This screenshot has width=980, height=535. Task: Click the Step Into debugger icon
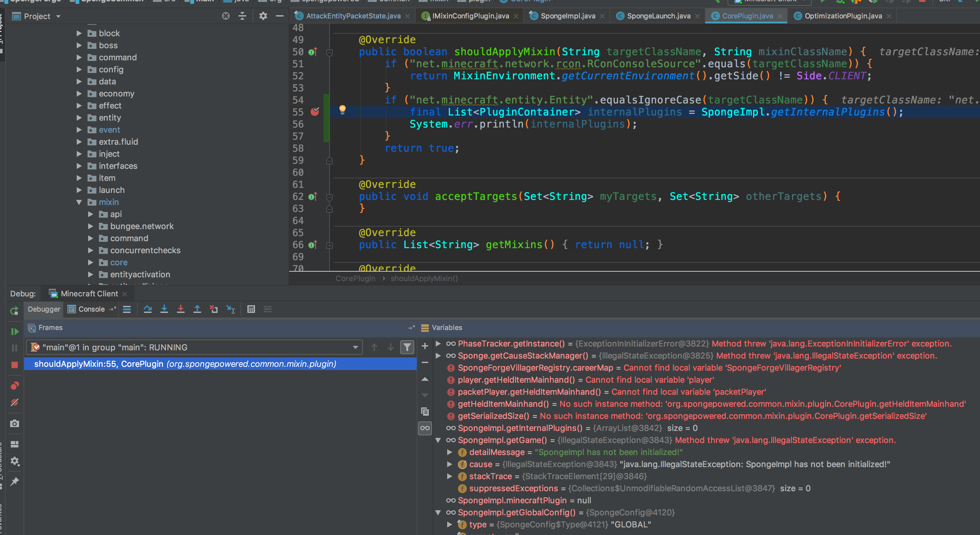coord(164,309)
